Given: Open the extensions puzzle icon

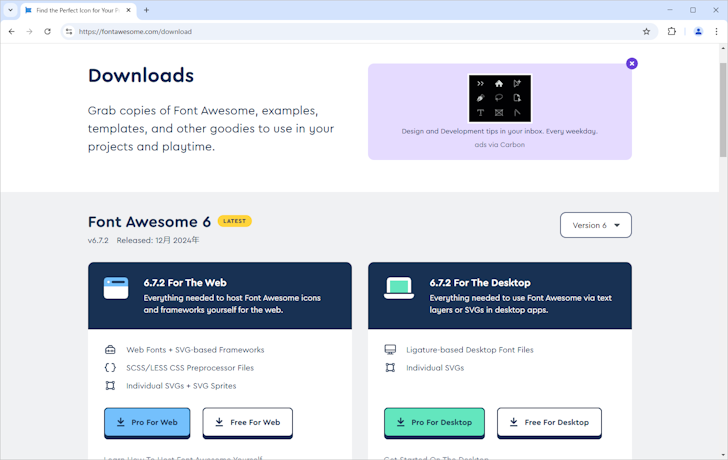Looking at the screenshot, I should (x=672, y=32).
